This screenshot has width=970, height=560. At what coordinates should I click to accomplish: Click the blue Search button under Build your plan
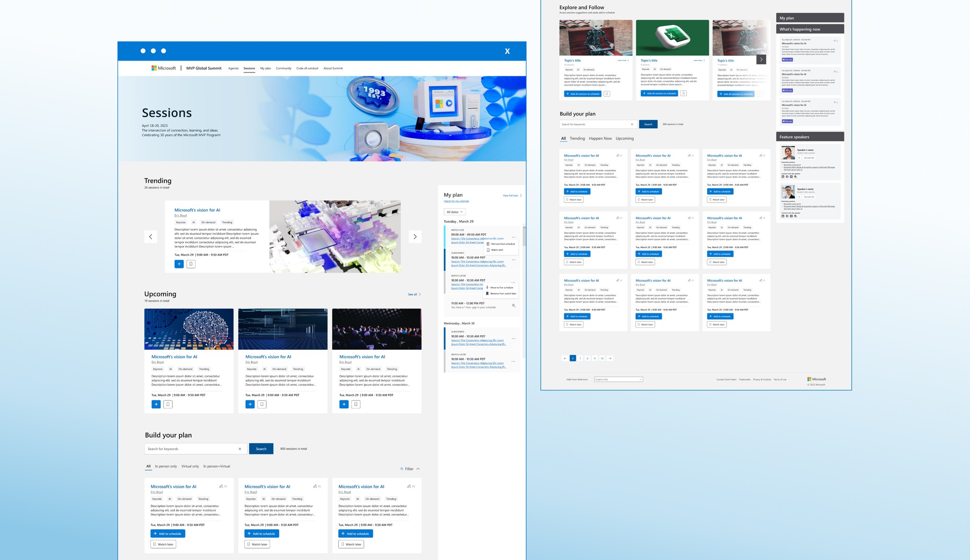[261, 449]
